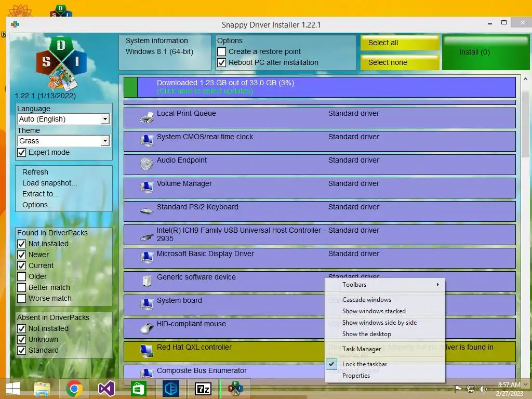Choose Cascade windows from context menu
532x399 pixels.
[385, 300]
